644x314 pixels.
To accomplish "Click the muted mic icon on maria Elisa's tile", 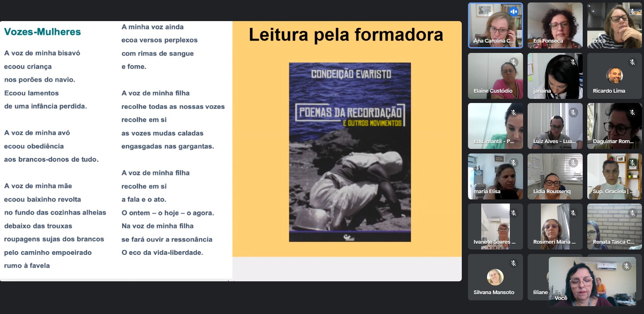I will pyautogui.click(x=514, y=163).
